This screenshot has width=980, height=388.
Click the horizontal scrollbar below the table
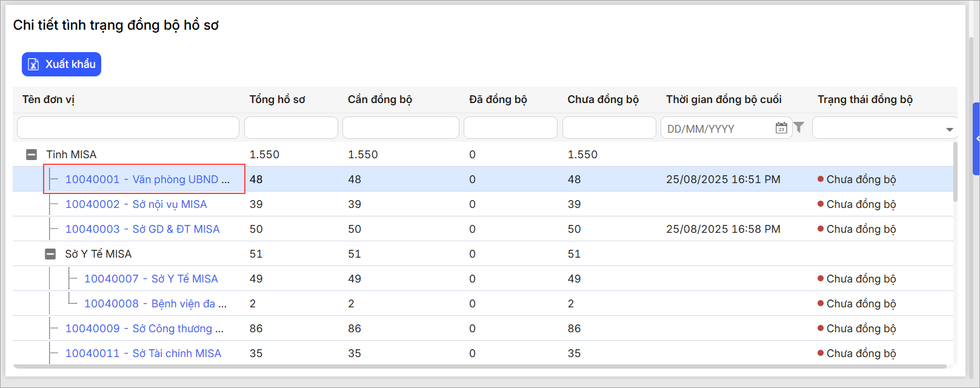479,366
